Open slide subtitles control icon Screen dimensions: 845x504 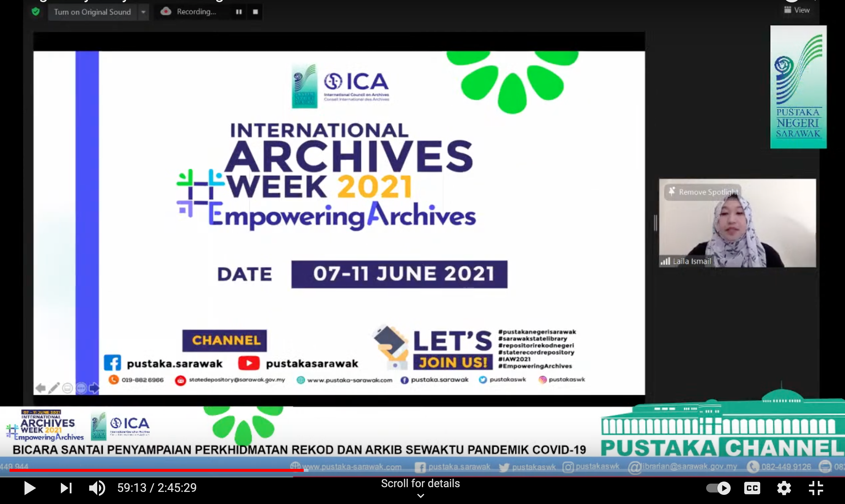pyautogui.click(x=67, y=388)
